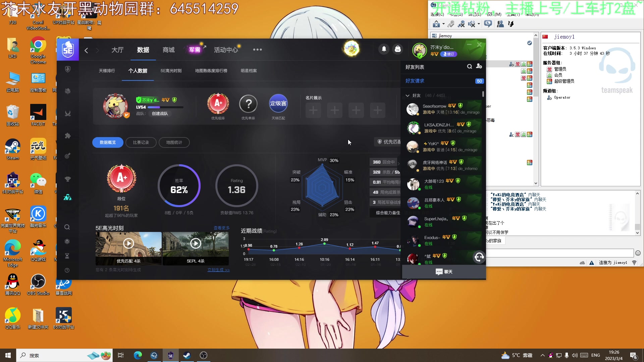Open Task View on the taskbar
The height and width of the screenshot is (362, 644).
coord(121,355)
